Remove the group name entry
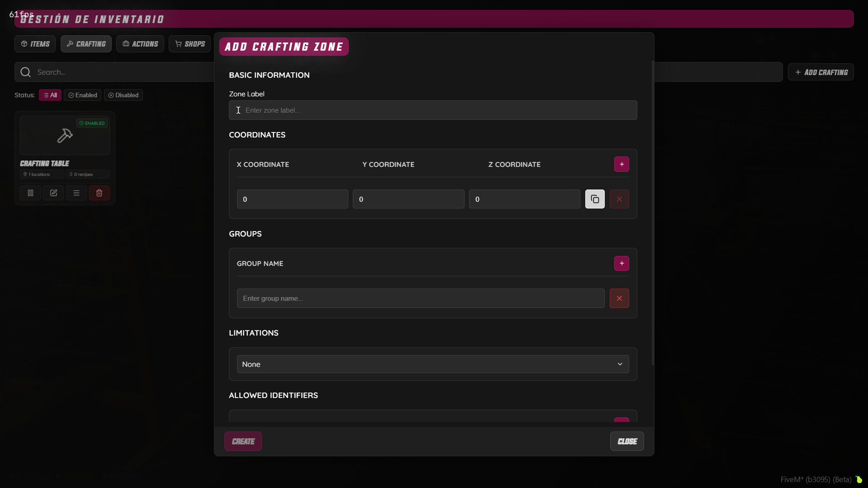The image size is (868, 488). [619, 298]
